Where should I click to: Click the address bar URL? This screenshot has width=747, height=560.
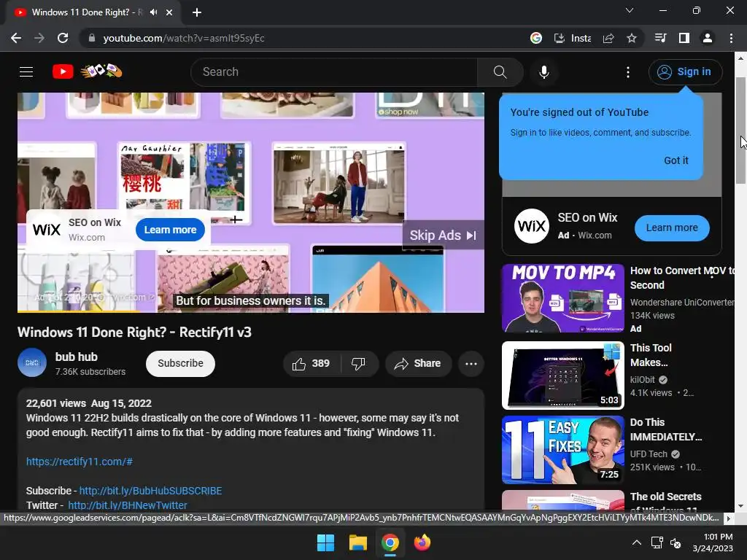(x=184, y=38)
